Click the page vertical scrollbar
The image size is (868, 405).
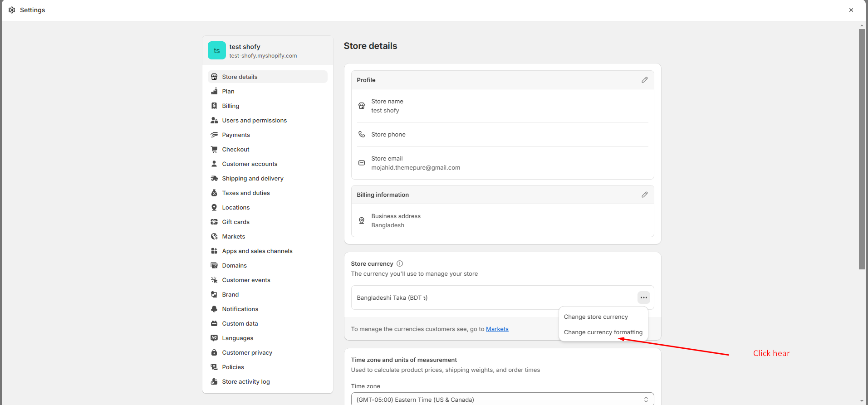click(x=862, y=150)
